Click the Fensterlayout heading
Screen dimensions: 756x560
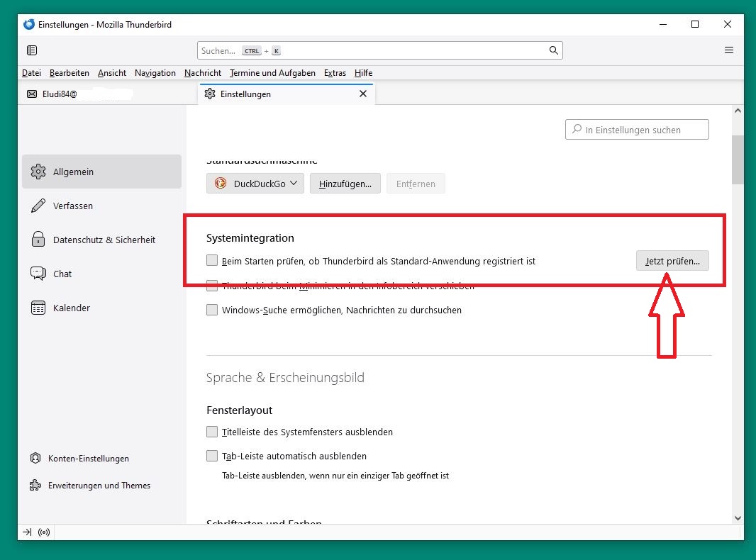(240, 410)
